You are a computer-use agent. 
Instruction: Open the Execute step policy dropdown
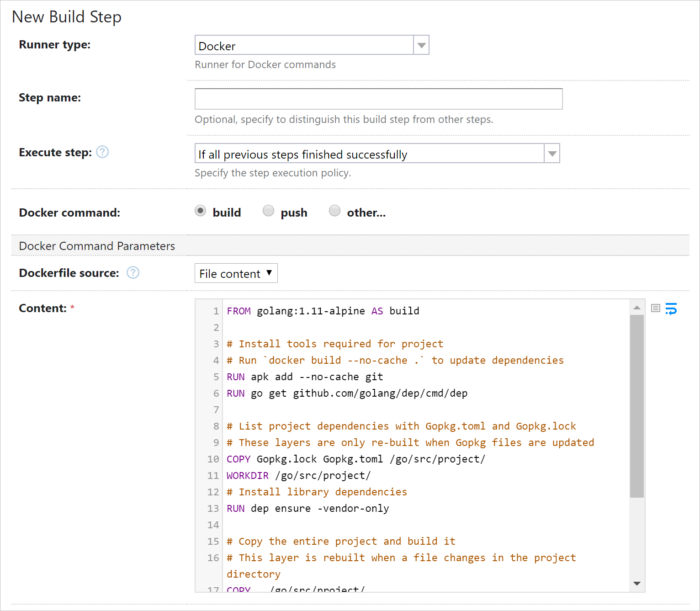click(x=552, y=153)
